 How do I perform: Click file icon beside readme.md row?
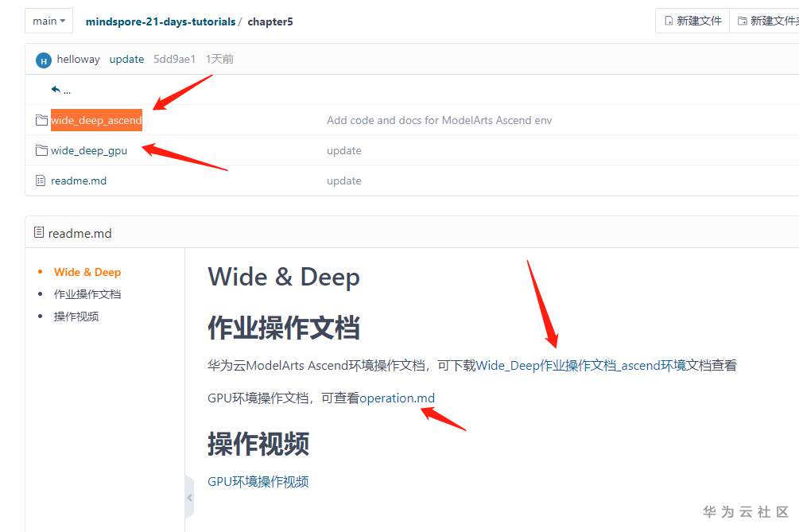(41, 181)
